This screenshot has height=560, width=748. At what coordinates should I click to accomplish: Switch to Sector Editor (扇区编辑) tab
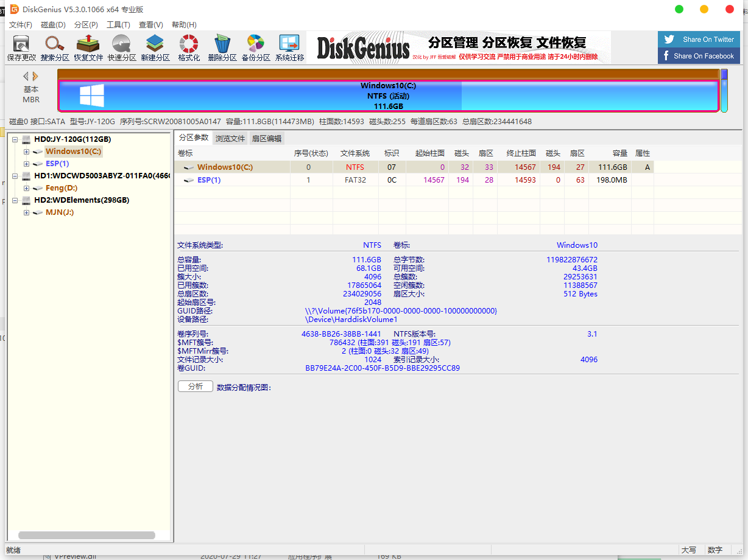(x=267, y=138)
